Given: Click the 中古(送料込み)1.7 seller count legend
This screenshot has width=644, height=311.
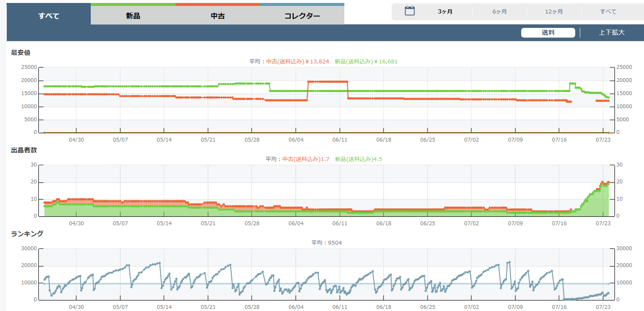Looking at the screenshot, I should point(306,159).
